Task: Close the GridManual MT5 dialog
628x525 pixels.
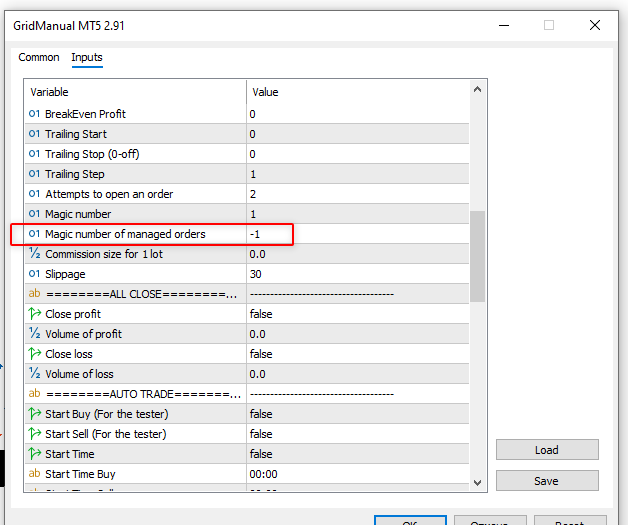Action: [x=595, y=25]
